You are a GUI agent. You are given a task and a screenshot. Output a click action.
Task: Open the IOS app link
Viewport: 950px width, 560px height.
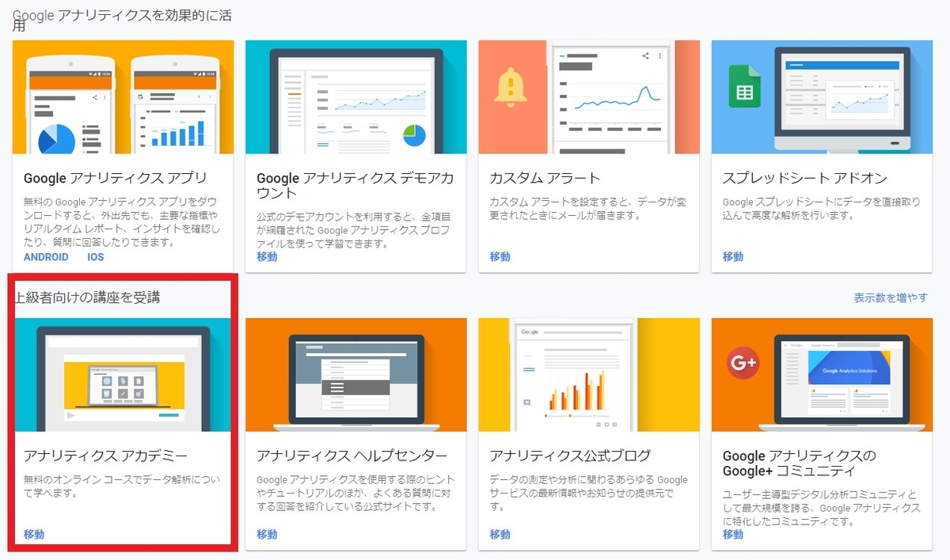[x=96, y=257]
